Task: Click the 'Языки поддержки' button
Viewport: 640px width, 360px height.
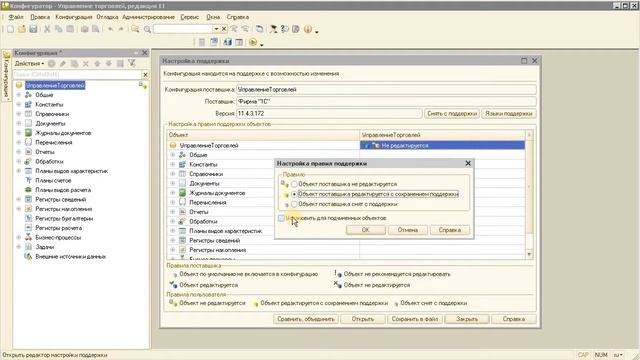Action: tap(509, 113)
